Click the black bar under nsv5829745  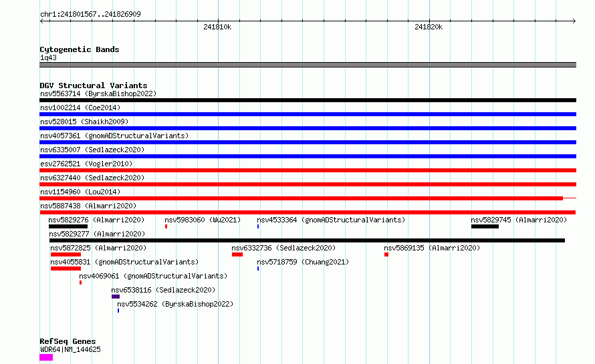pyautogui.click(x=485, y=226)
